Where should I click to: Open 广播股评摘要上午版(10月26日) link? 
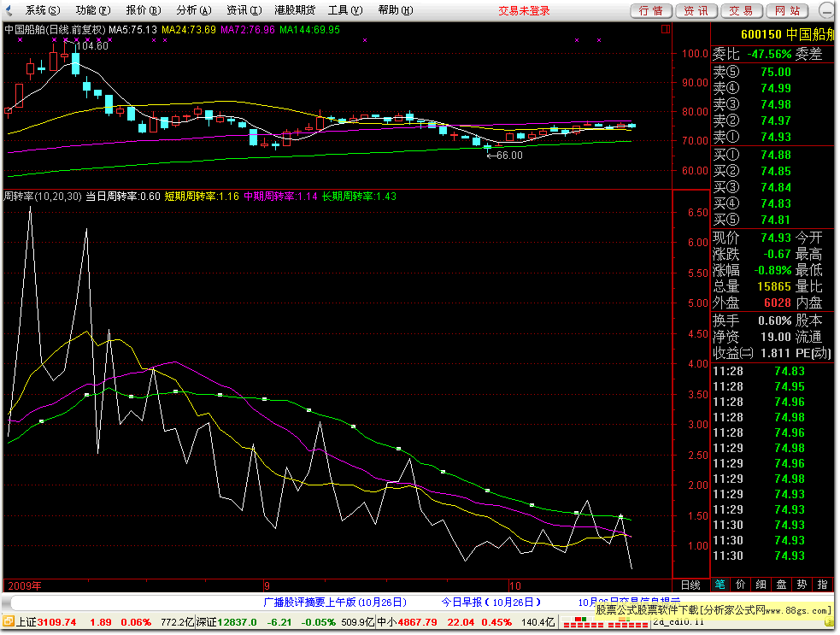point(335,603)
